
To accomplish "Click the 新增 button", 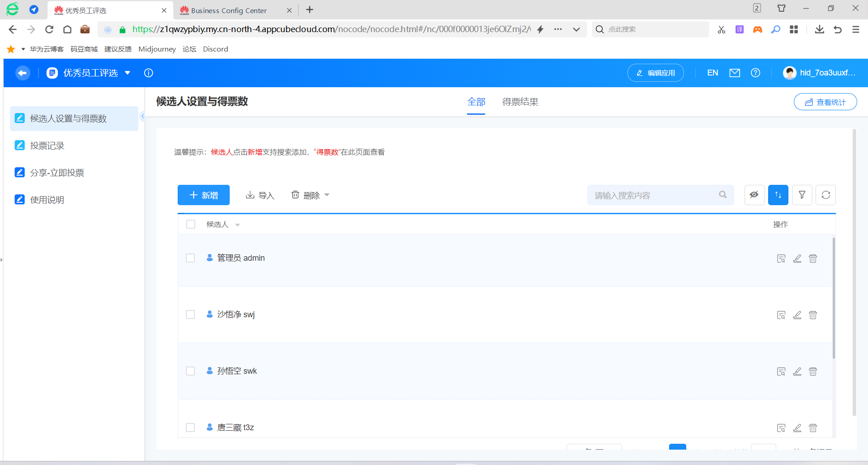I will [x=203, y=195].
